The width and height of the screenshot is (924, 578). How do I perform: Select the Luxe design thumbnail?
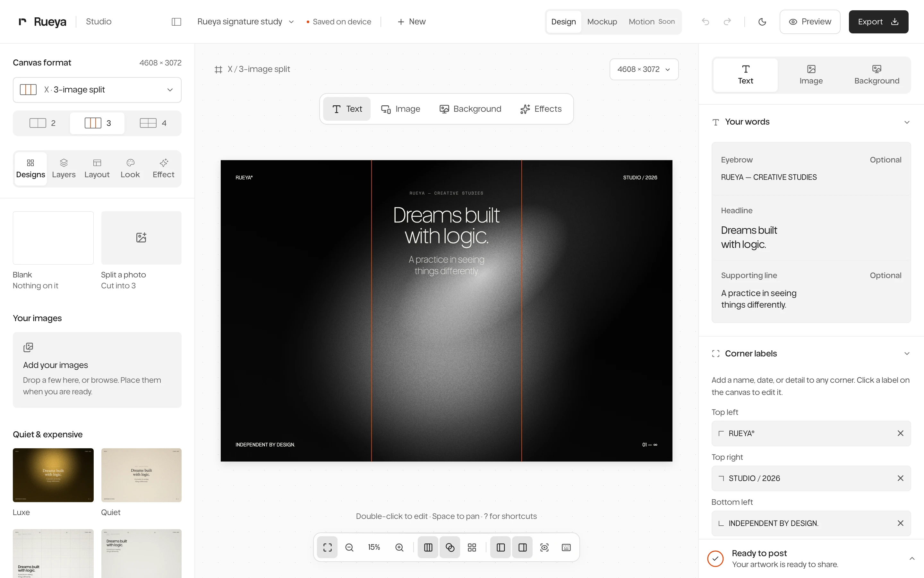pos(53,475)
